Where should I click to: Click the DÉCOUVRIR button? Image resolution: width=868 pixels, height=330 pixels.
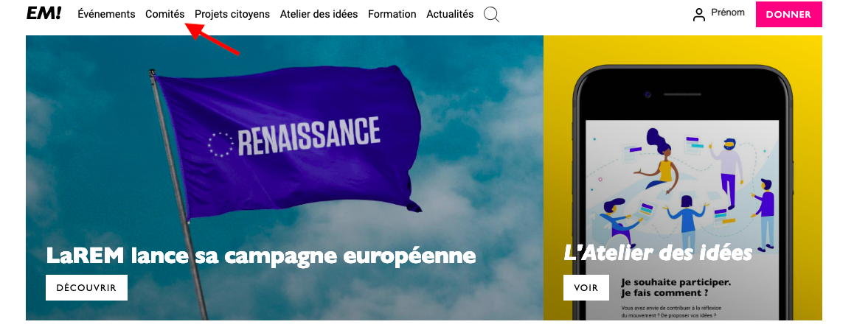(x=86, y=287)
